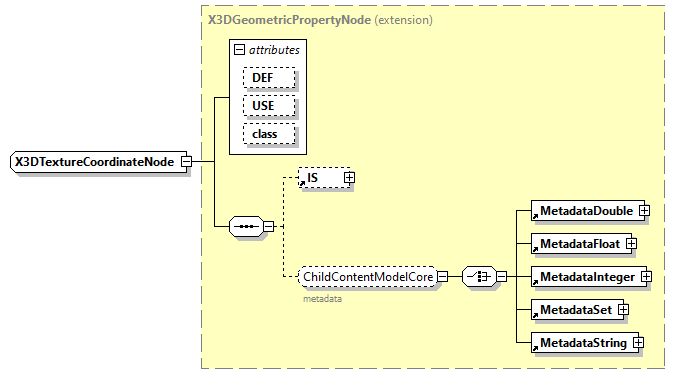
Task: Expand the MetadataFloat element
Action: pyautogui.click(x=631, y=243)
